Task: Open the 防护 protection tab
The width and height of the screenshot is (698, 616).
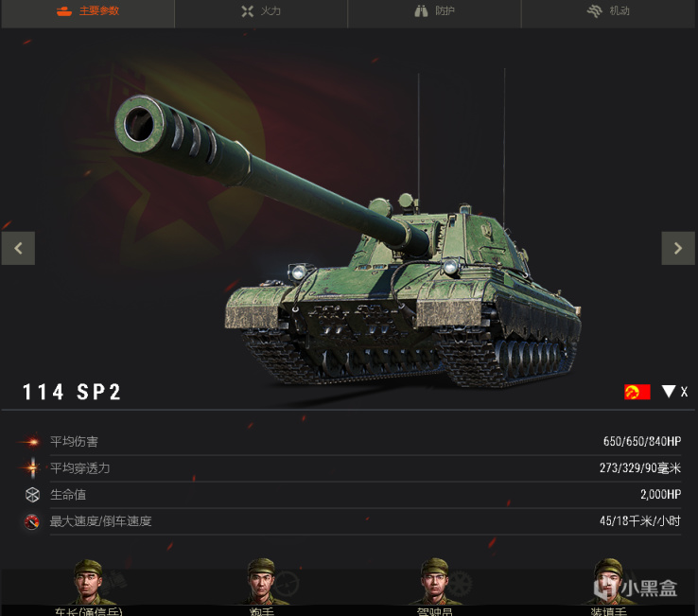Action: tap(434, 11)
